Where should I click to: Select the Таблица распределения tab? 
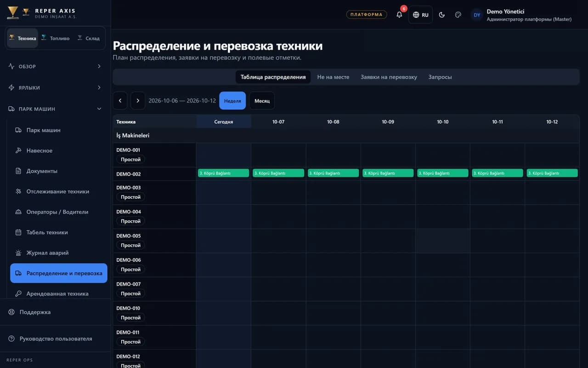point(273,77)
